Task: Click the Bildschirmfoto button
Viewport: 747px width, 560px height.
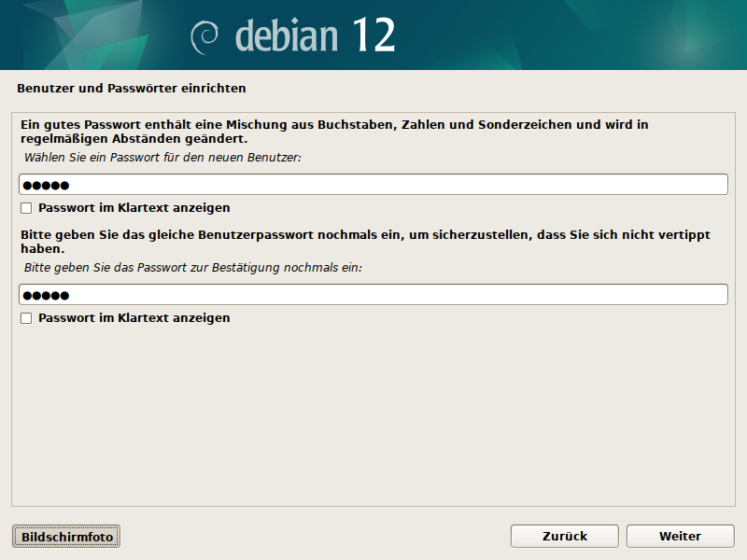Action: pyautogui.click(x=66, y=537)
